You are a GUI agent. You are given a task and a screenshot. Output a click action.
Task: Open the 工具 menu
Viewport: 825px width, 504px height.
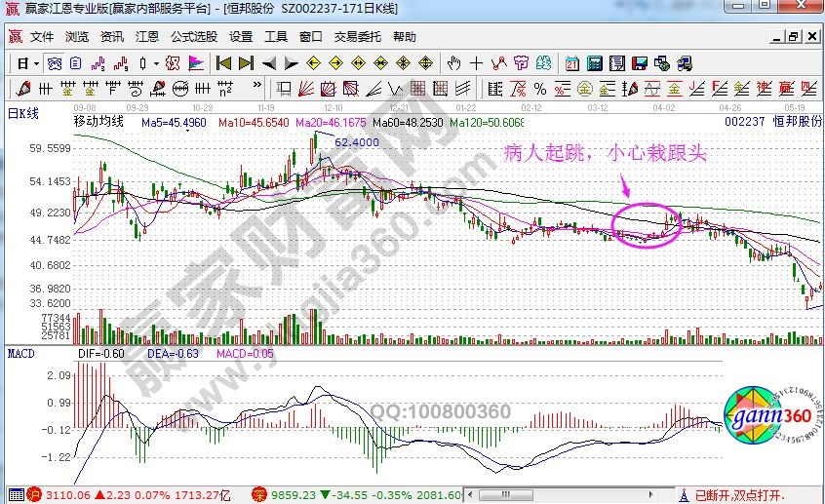(276, 37)
